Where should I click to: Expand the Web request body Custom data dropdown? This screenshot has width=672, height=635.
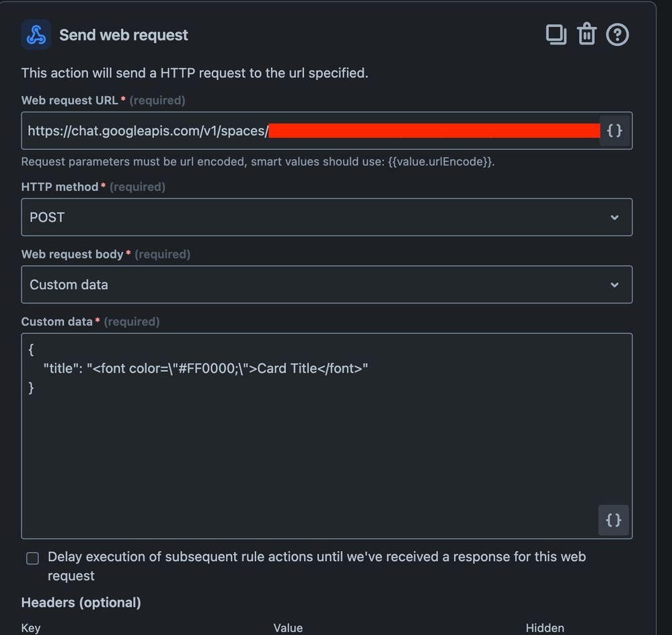(x=326, y=285)
